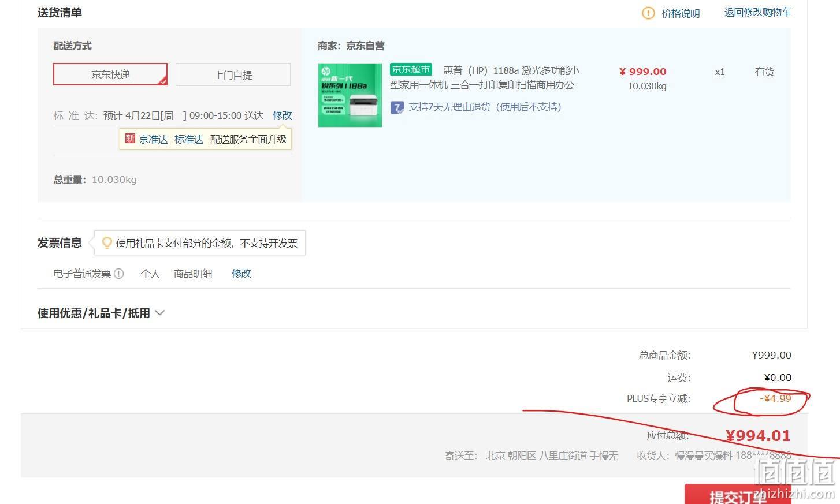Click the 价格说明 warning icon

[648, 13]
